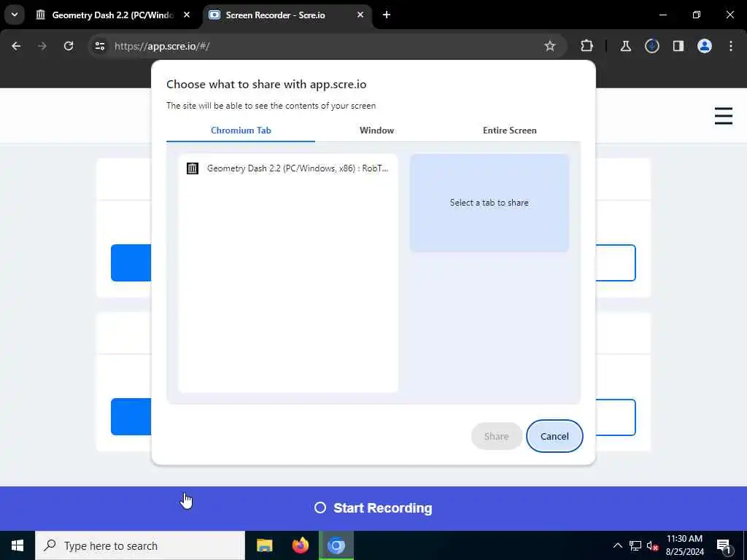Reload the page with the refresh icon
The width and height of the screenshot is (747, 560).
coord(69,46)
